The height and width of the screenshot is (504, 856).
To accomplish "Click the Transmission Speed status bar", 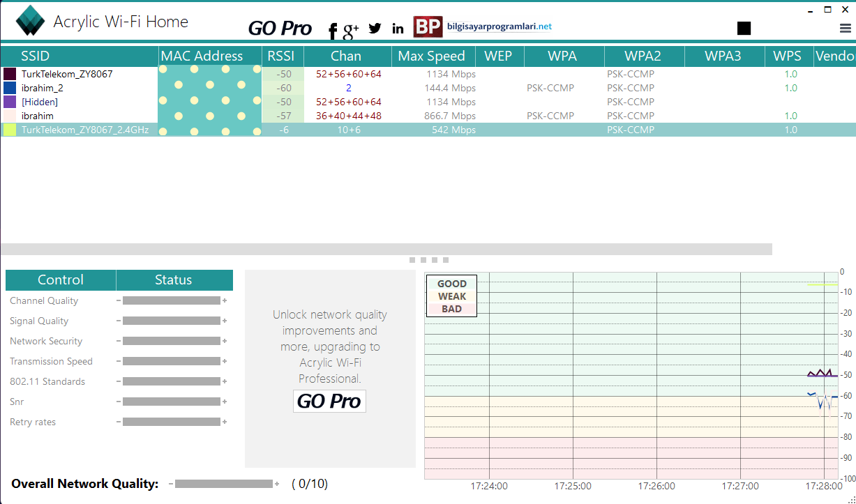I will pos(172,361).
